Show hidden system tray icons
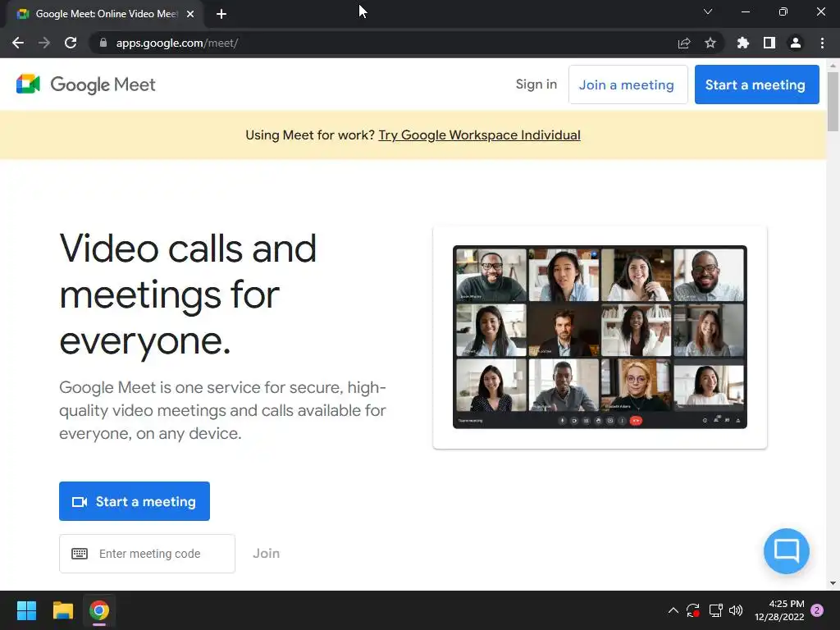This screenshot has width=840, height=630. pos(673,610)
